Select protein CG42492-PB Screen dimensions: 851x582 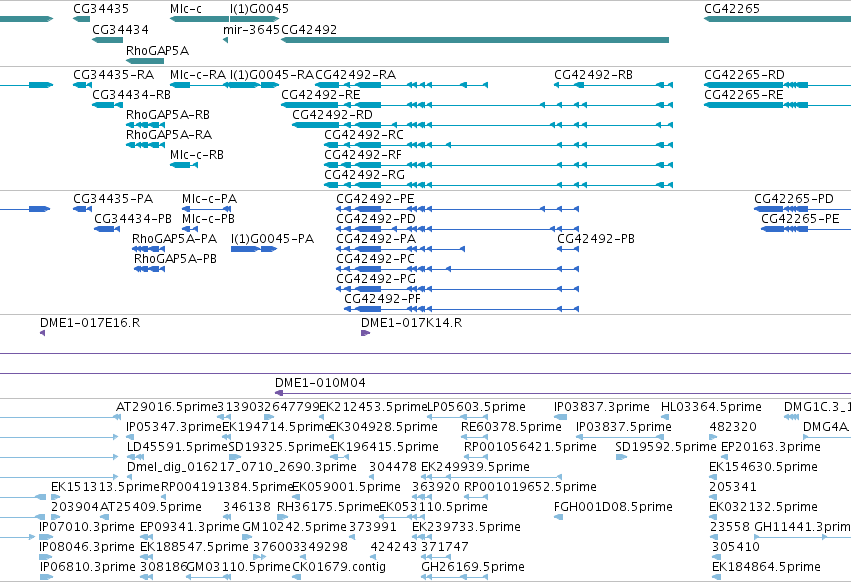pyautogui.click(x=568, y=249)
